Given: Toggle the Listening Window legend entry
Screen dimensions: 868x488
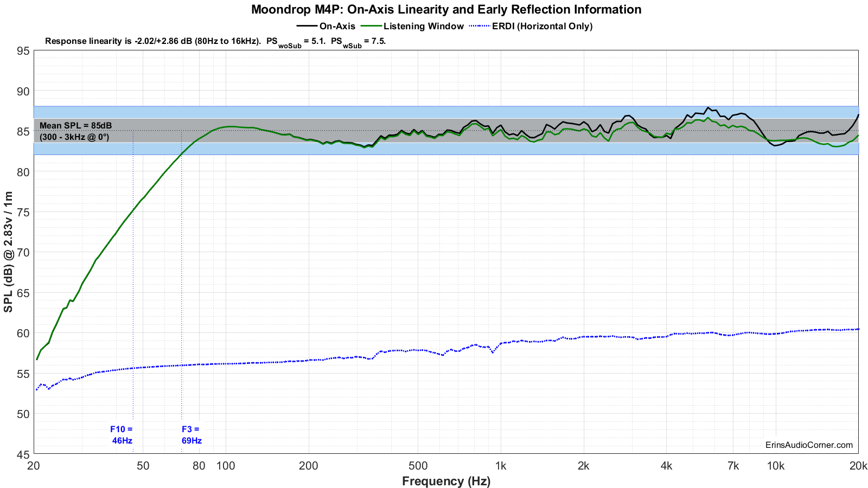Looking at the screenshot, I should 413,26.
